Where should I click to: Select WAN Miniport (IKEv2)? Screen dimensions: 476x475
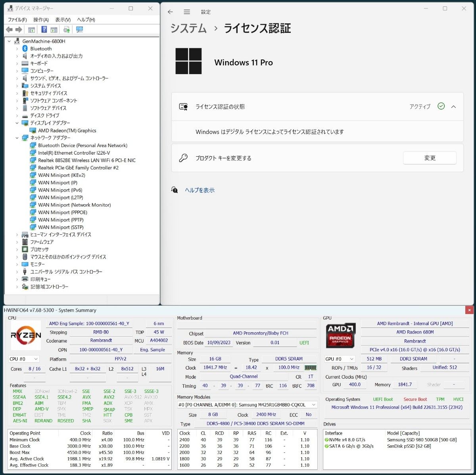(61, 175)
